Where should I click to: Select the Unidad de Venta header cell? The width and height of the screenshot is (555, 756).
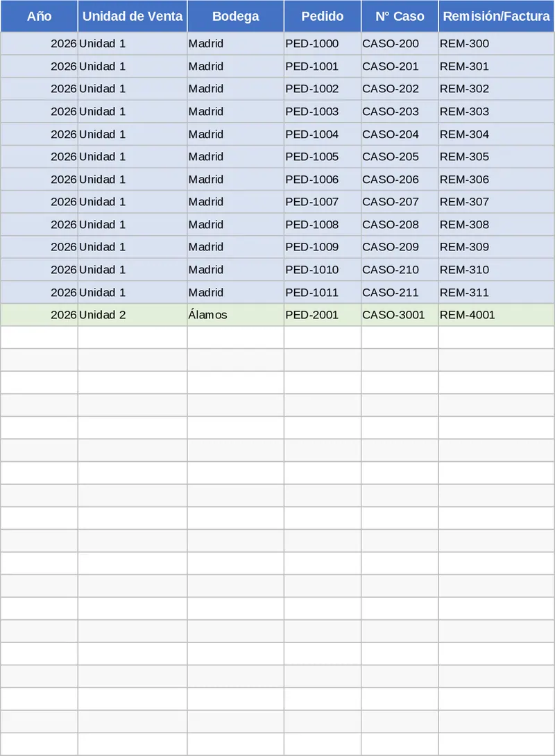pyautogui.click(x=133, y=17)
